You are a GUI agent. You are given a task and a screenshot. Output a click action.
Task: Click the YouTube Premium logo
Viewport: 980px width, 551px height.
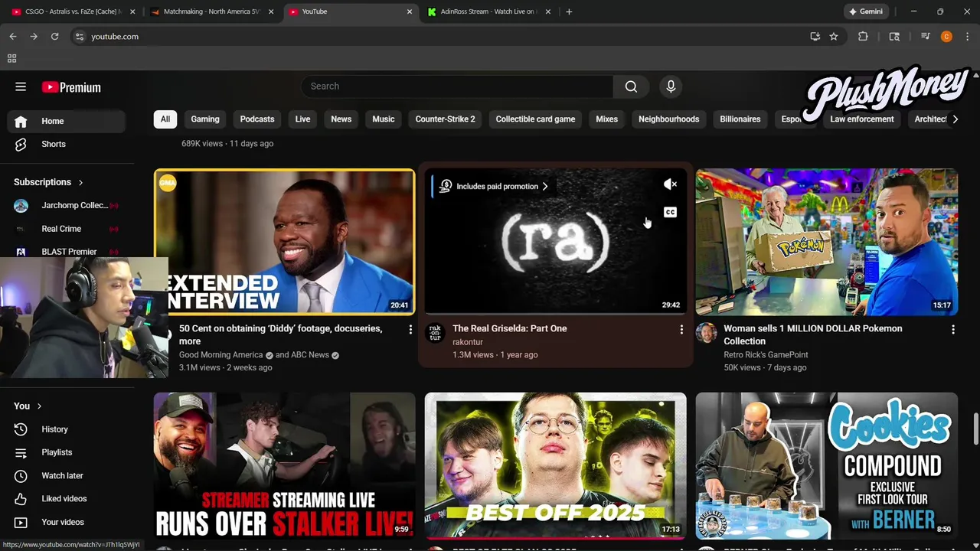click(x=71, y=87)
